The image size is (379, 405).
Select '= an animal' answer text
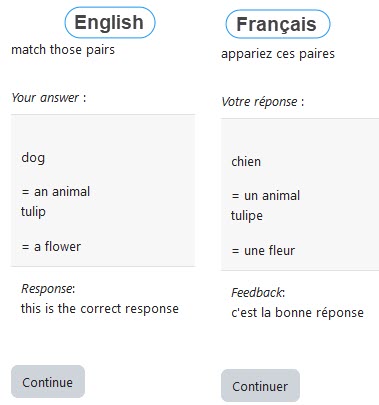coord(56,192)
